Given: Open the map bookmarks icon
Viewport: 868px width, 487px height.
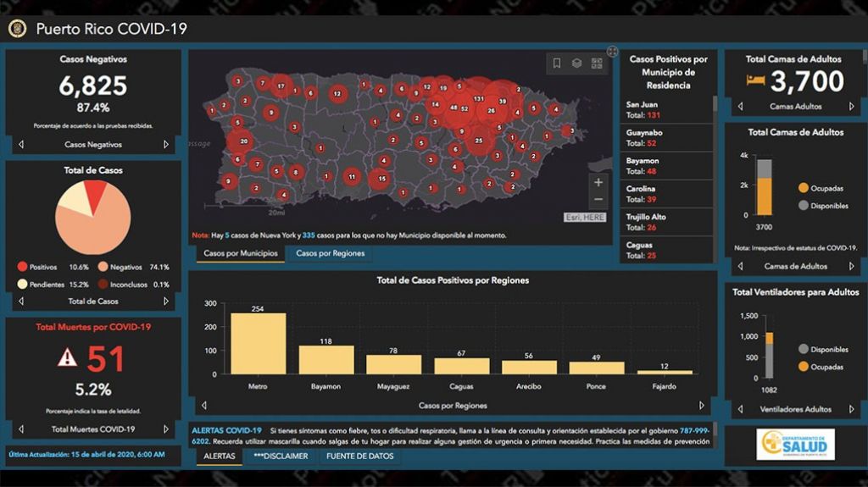Looking at the screenshot, I should point(557,64).
